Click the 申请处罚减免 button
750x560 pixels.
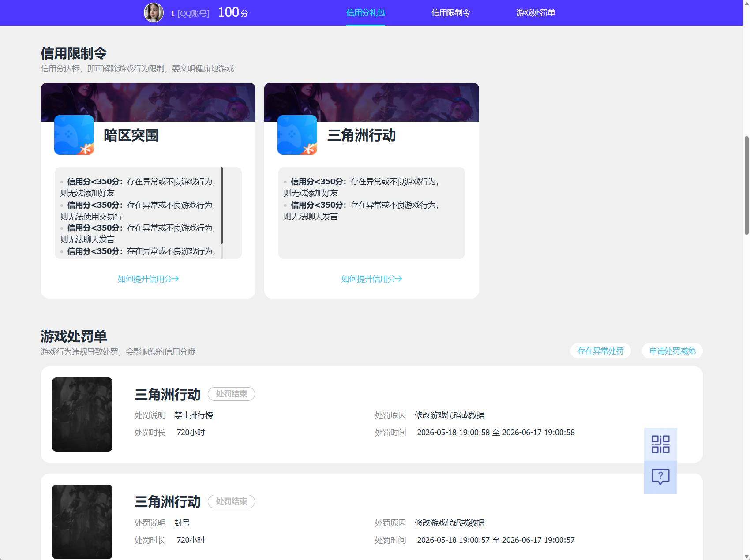(x=672, y=351)
